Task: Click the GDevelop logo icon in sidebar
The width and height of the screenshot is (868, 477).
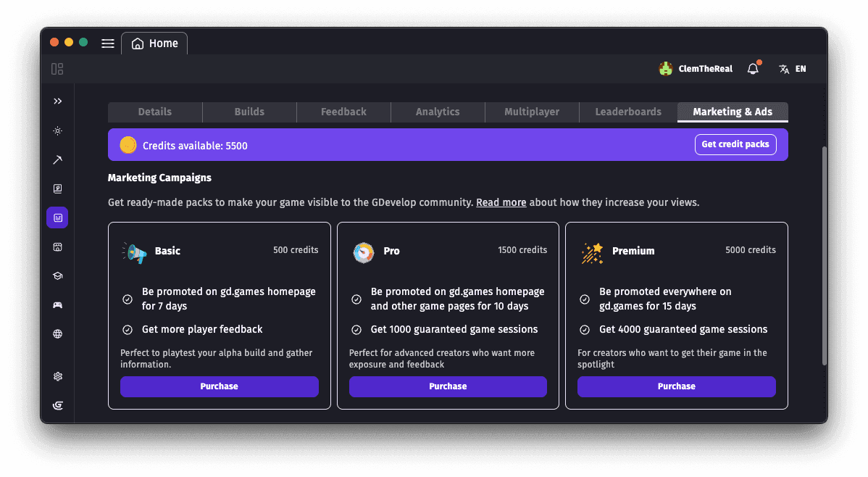Action: click(x=57, y=405)
